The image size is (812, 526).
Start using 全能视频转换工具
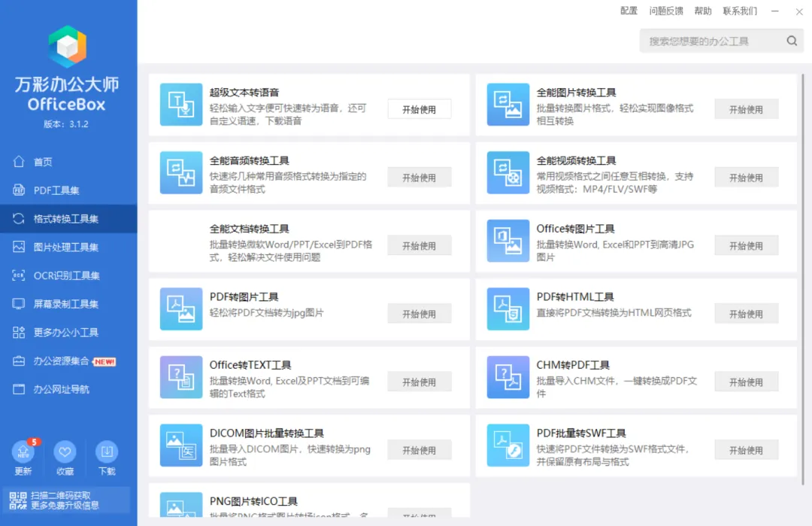point(747,178)
